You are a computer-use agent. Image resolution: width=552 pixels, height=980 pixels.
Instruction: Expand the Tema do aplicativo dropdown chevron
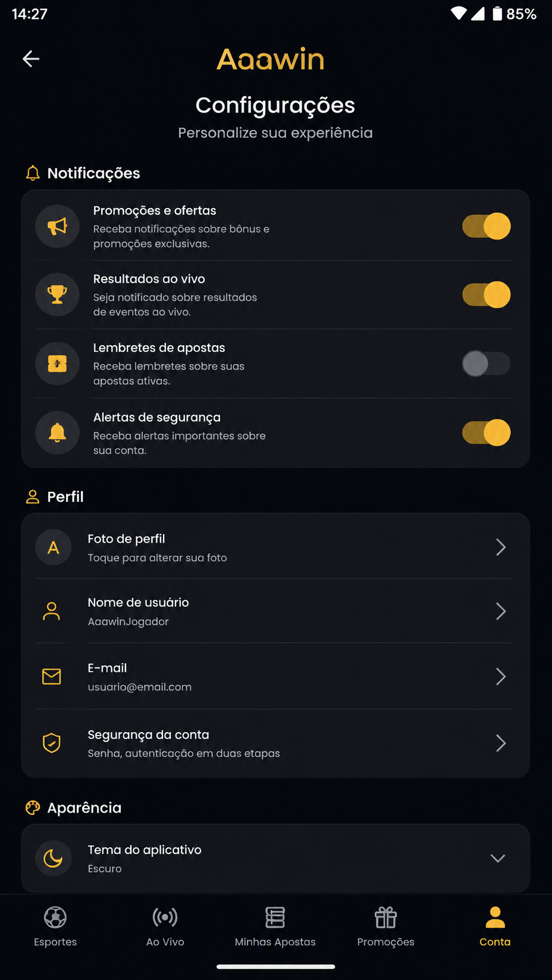pyautogui.click(x=498, y=858)
